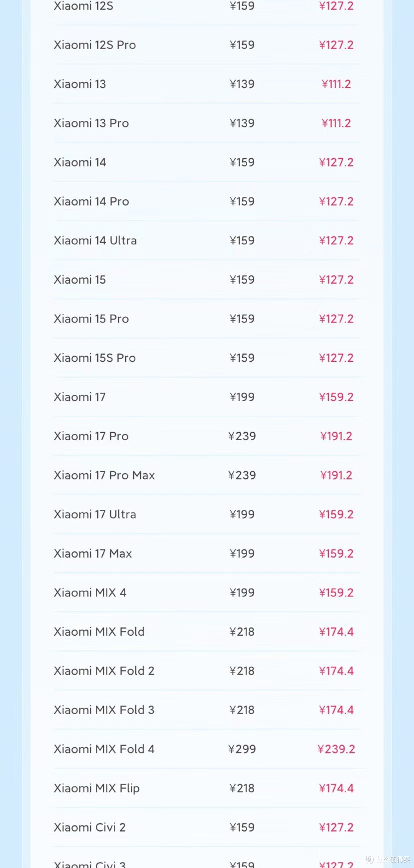
Task: Click the ¥239.2 price for MIX Fold 4
Action: click(x=336, y=749)
